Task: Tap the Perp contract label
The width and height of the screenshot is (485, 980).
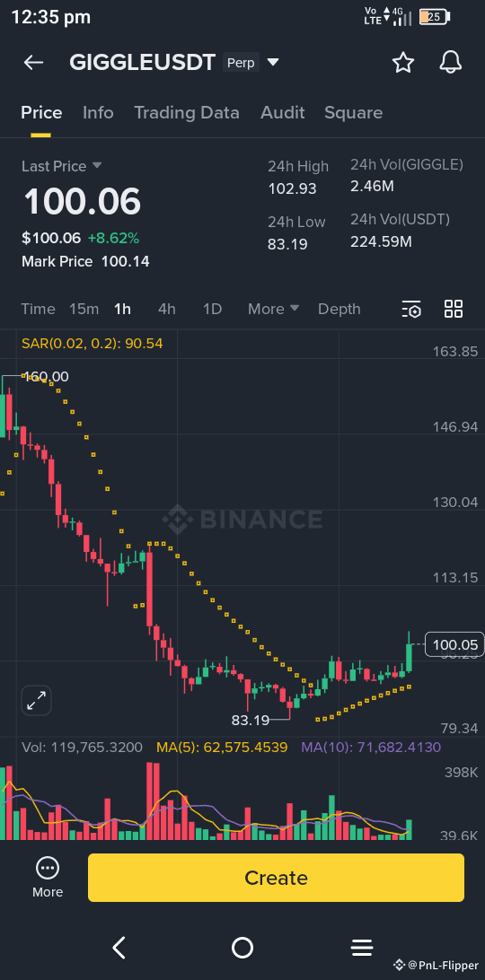Action: (x=241, y=63)
